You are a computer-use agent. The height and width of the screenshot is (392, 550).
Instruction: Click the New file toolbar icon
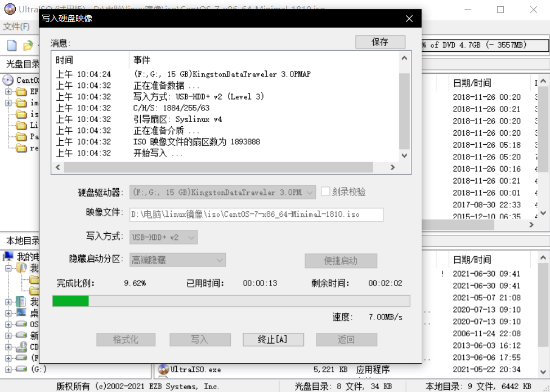[x=12, y=45]
